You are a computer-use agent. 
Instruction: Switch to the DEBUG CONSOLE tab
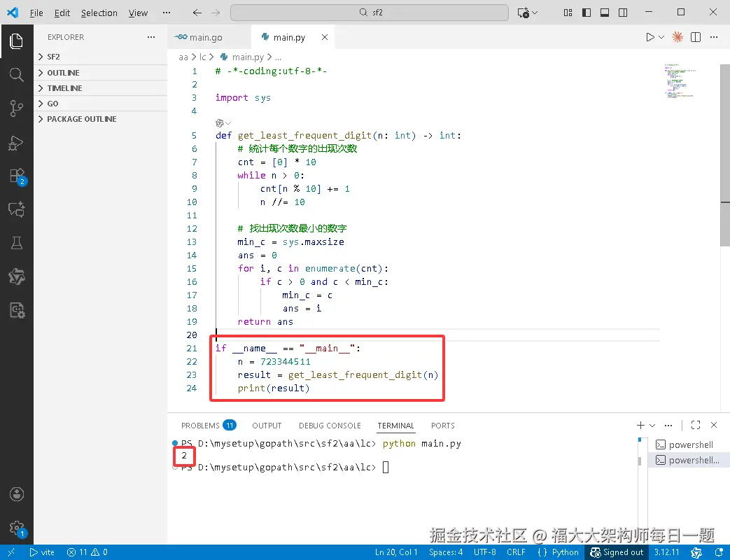[x=330, y=426]
